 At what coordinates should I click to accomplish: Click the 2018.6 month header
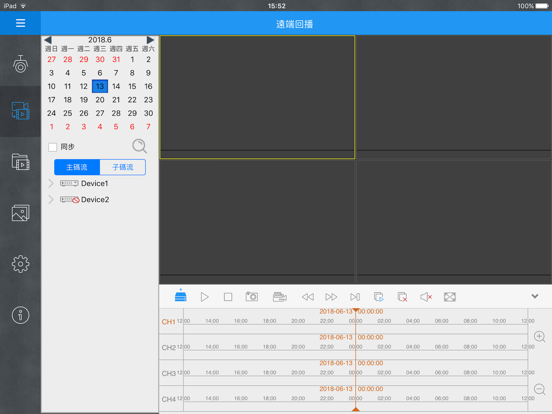(x=100, y=40)
